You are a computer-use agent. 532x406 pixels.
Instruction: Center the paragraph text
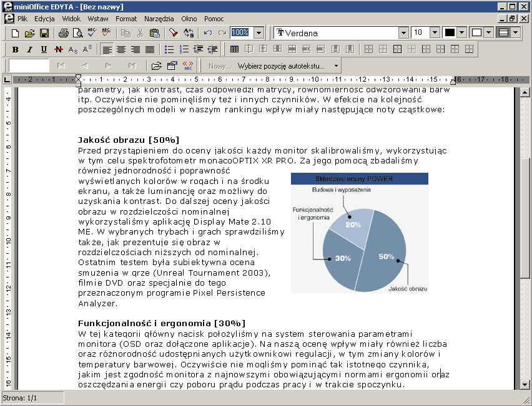point(121,49)
